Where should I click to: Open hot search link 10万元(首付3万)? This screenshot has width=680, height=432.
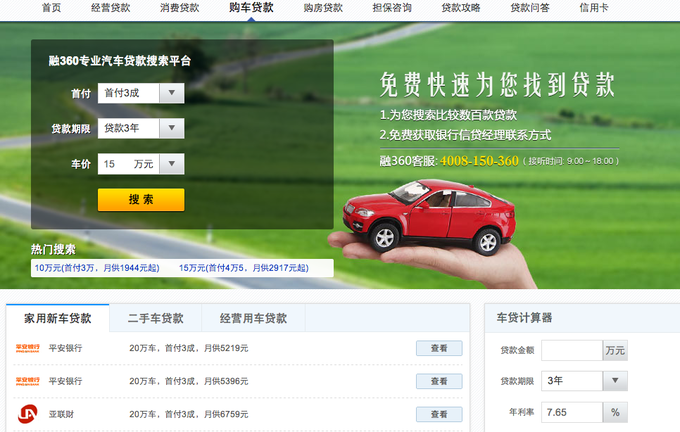97,268
